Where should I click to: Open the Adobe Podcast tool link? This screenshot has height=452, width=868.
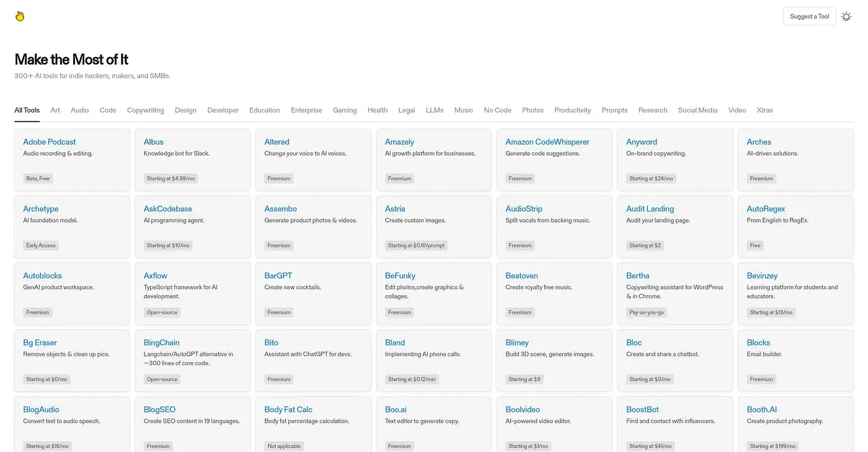pyautogui.click(x=50, y=142)
